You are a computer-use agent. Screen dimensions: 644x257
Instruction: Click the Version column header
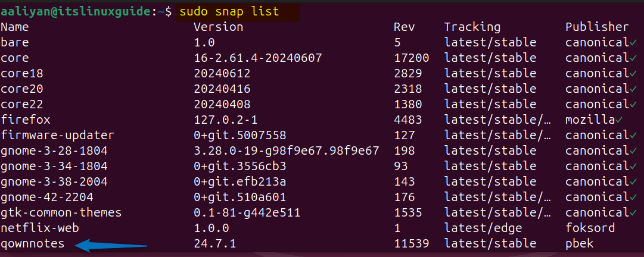pos(219,27)
